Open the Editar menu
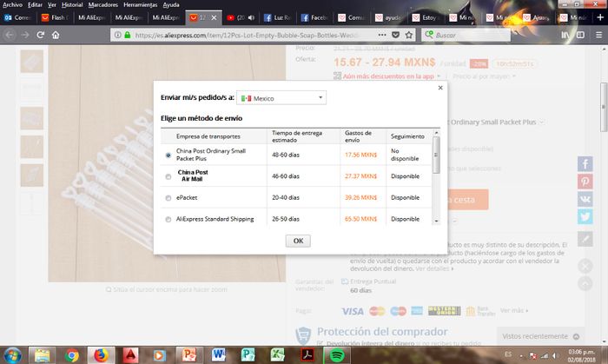The height and width of the screenshot is (364, 608). [35, 4]
